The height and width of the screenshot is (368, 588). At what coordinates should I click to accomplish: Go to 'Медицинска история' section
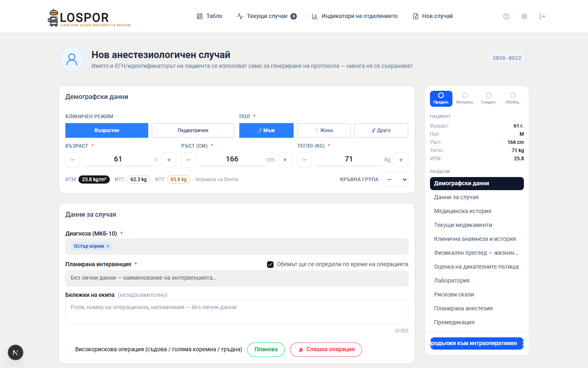pos(477,211)
